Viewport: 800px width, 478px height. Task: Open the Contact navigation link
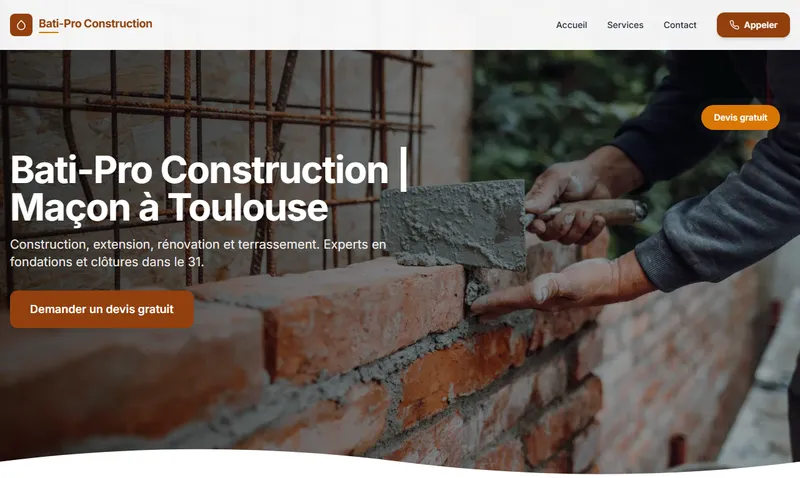click(680, 25)
